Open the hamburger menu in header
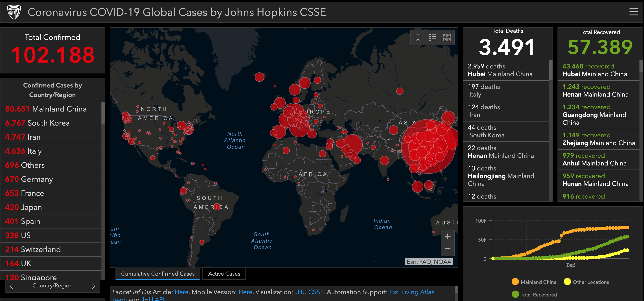Image resolution: width=644 pixels, height=301 pixels. coord(633,12)
